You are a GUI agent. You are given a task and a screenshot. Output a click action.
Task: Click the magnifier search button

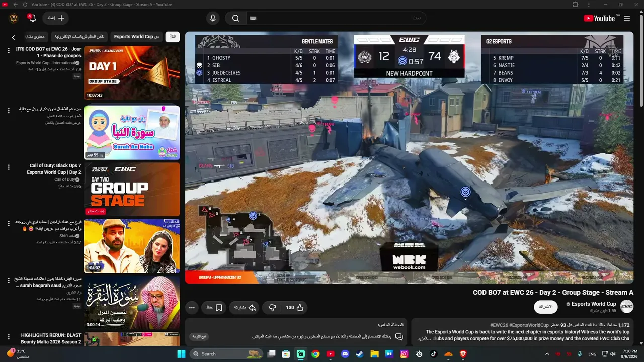235,18
